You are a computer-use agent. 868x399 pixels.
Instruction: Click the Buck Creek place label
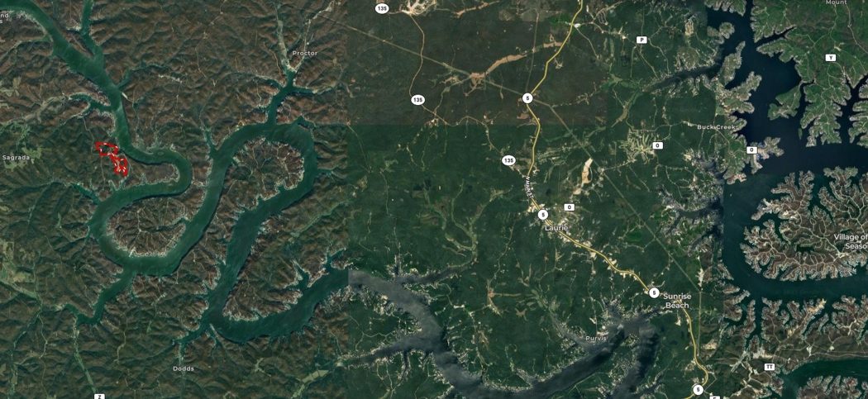712,126
